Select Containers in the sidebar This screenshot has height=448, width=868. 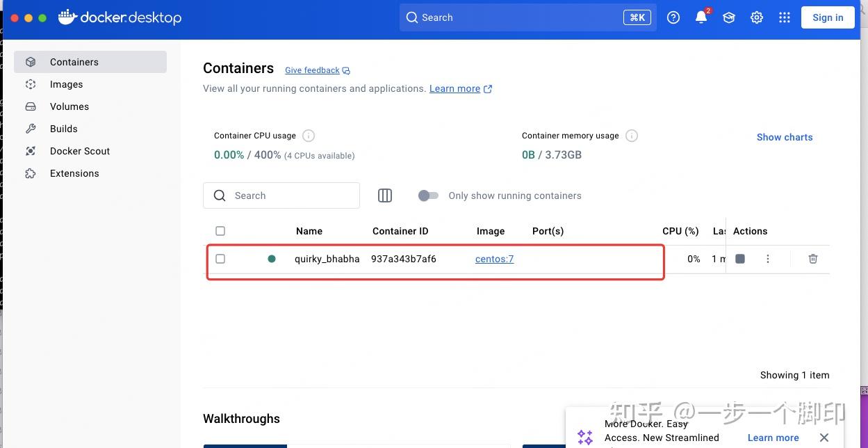coord(74,62)
